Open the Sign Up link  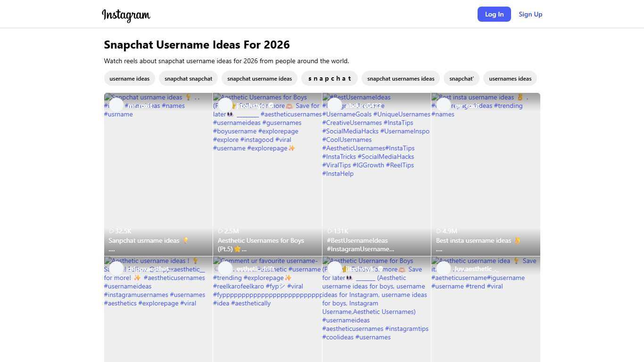click(530, 14)
